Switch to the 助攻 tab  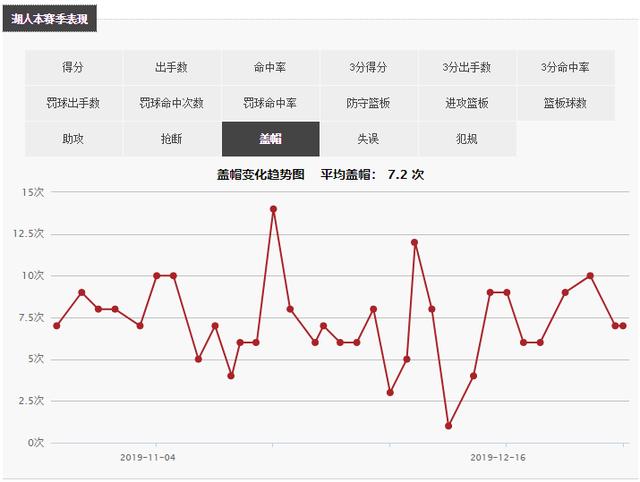tap(73, 139)
